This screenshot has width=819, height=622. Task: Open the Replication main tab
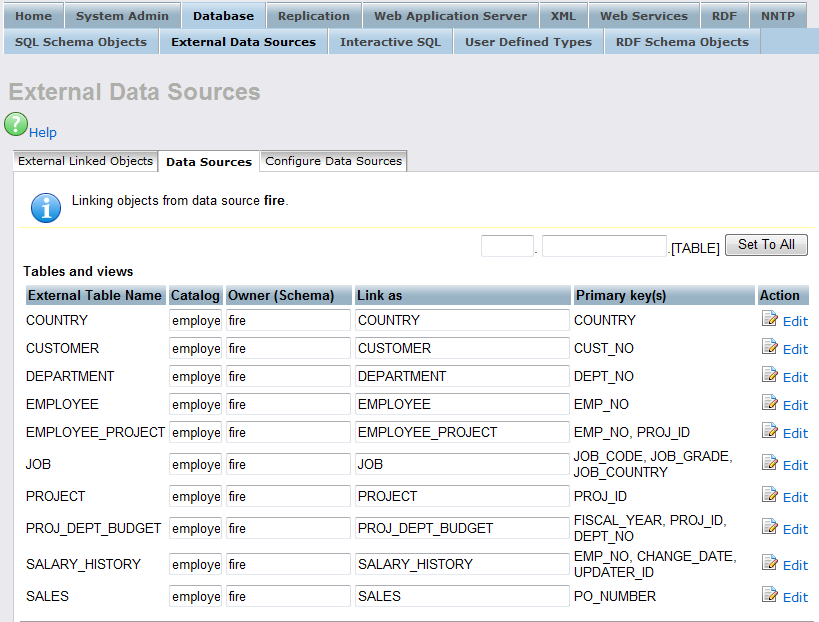[314, 16]
